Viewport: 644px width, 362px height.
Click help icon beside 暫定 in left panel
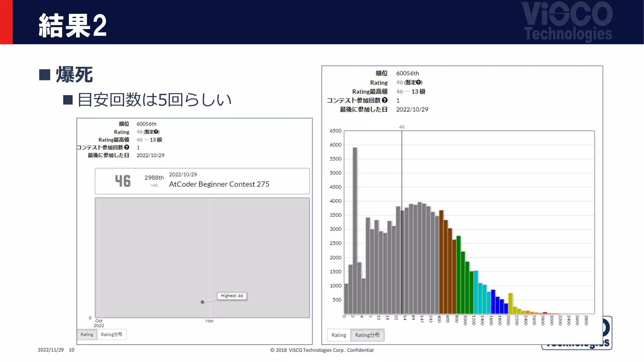click(156, 132)
